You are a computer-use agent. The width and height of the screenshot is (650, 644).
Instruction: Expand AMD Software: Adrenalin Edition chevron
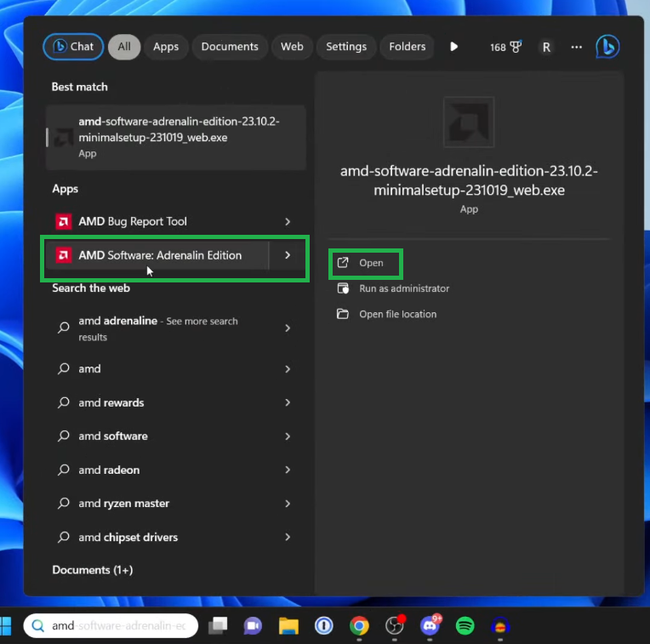[x=288, y=255]
